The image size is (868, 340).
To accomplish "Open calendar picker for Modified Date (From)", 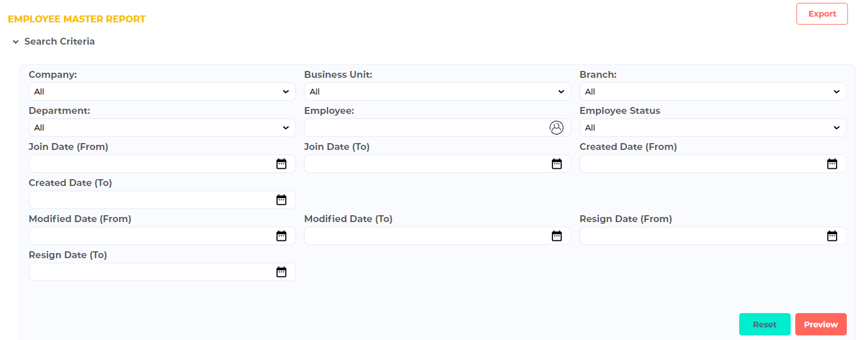I will click(x=281, y=236).
